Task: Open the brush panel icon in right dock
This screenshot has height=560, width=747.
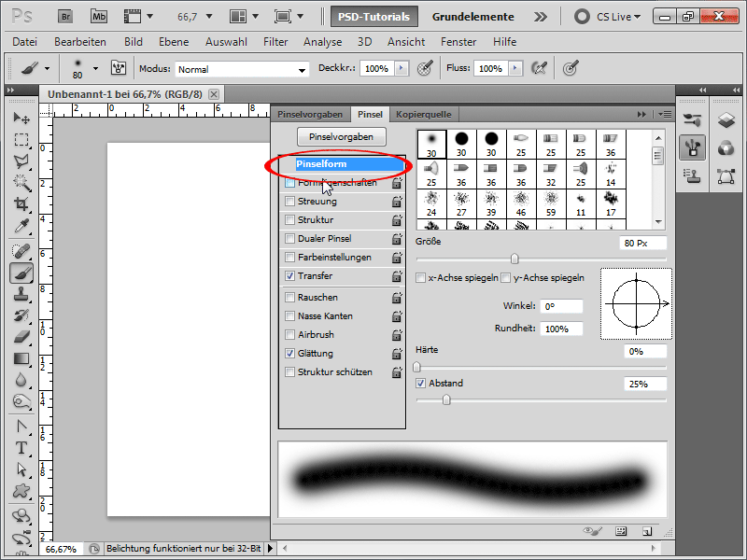Action: click(692, 147)
